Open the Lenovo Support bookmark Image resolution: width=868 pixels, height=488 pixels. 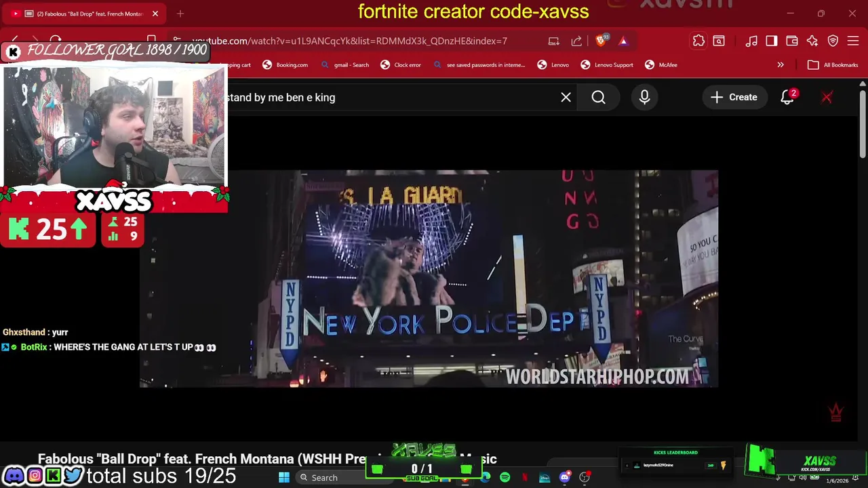[x=607, y=64]
